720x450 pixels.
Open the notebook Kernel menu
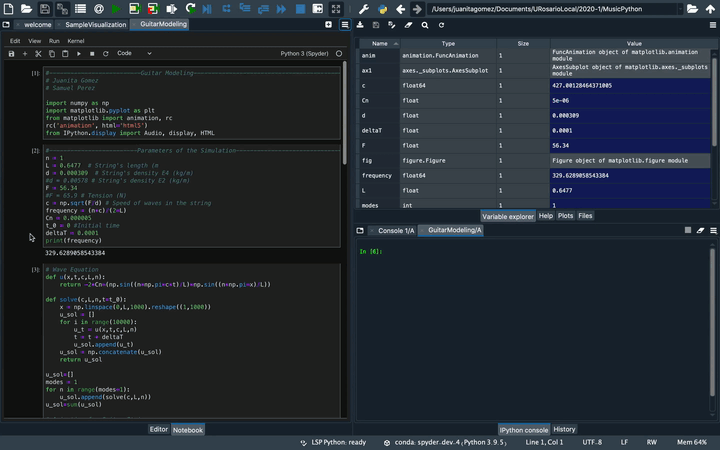75,41
